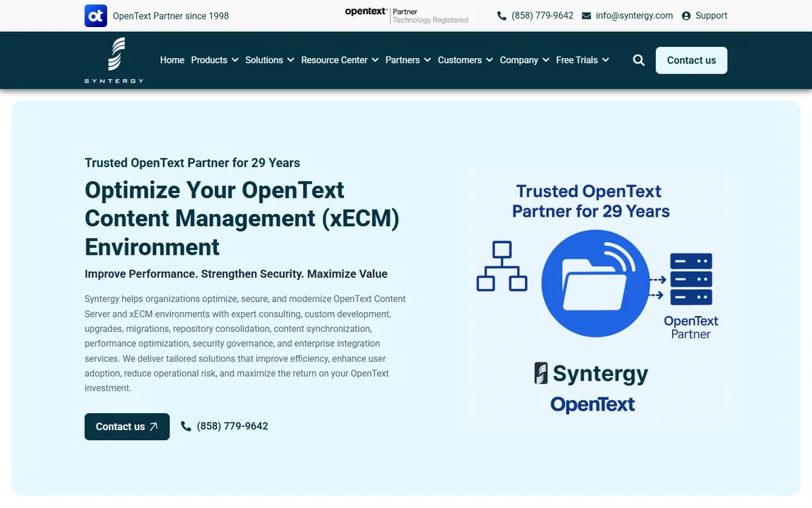The image size is (812, 508).
Task: Click the user icon beside Support
Action: (686, 16)
